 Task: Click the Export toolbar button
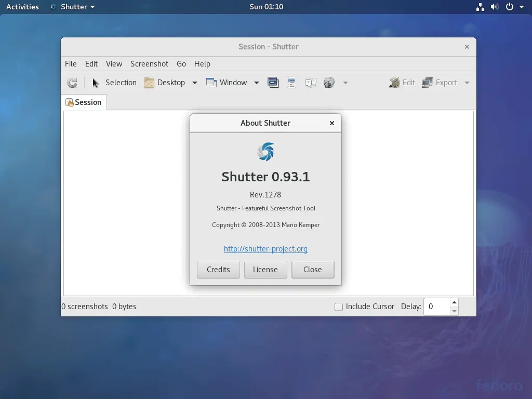click(440, 83)
